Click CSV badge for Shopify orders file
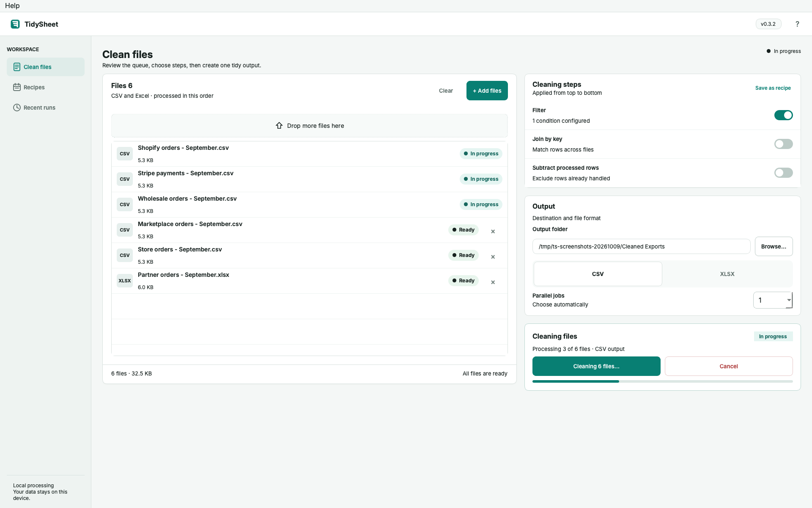Viewport: 812px width, 508px height. click(125, 154)
